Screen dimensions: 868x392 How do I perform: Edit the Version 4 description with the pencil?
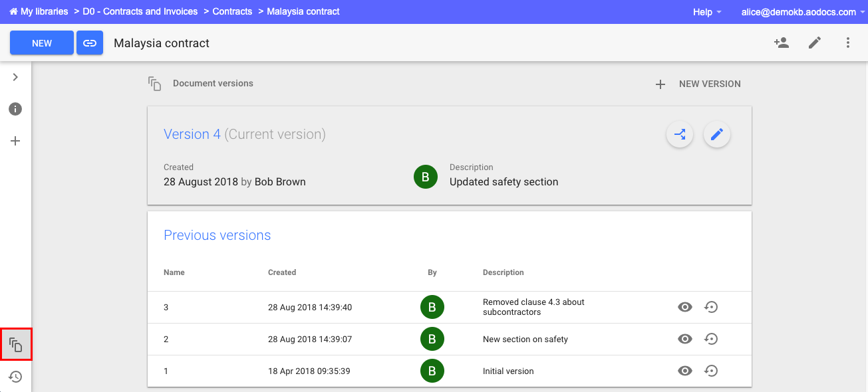click(x=717, y=134)
